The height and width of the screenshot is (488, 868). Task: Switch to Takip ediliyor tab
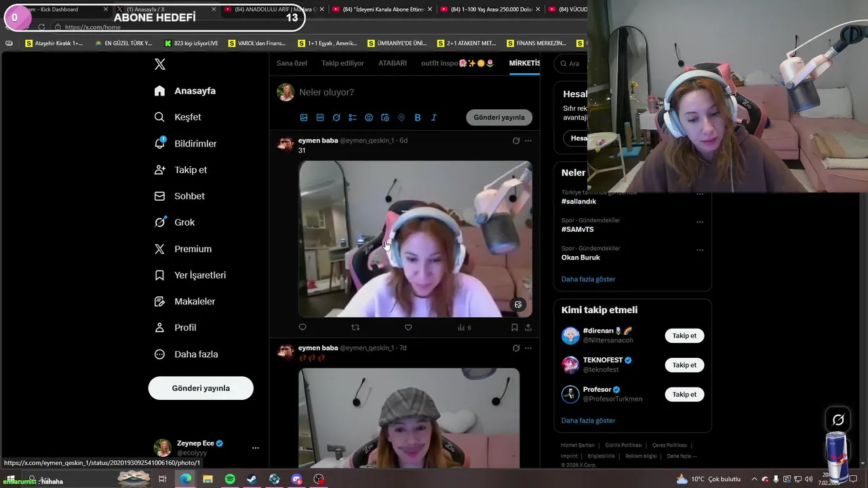tap(342, 63)
